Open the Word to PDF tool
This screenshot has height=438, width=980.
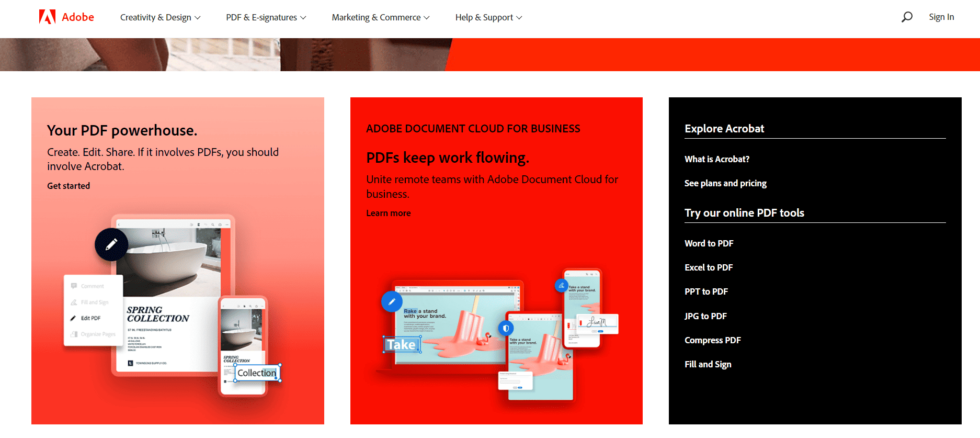click(x=709, y=243)
